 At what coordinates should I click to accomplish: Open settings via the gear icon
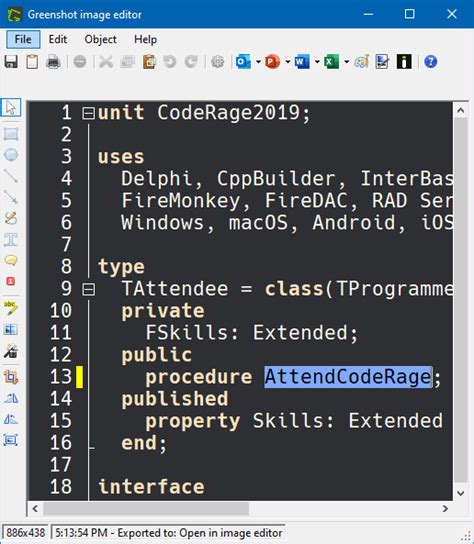click(218, 62)
